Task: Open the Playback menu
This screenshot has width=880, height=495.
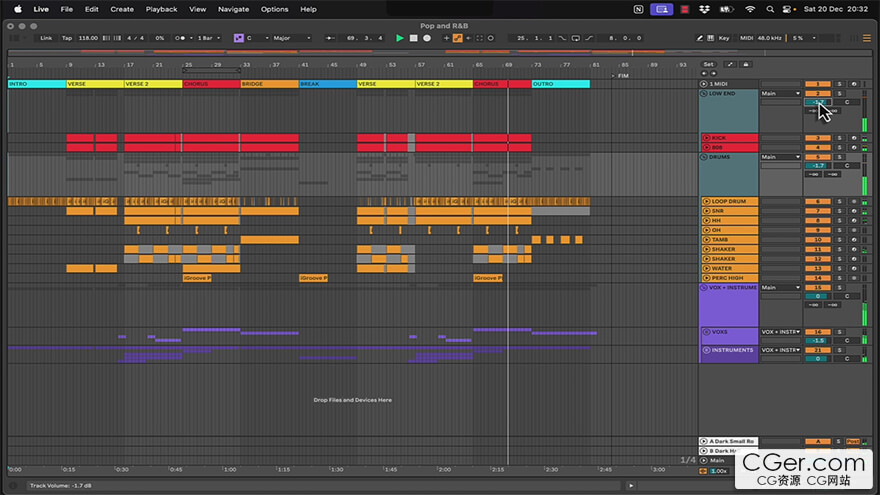Action: (x=161, y=10)
